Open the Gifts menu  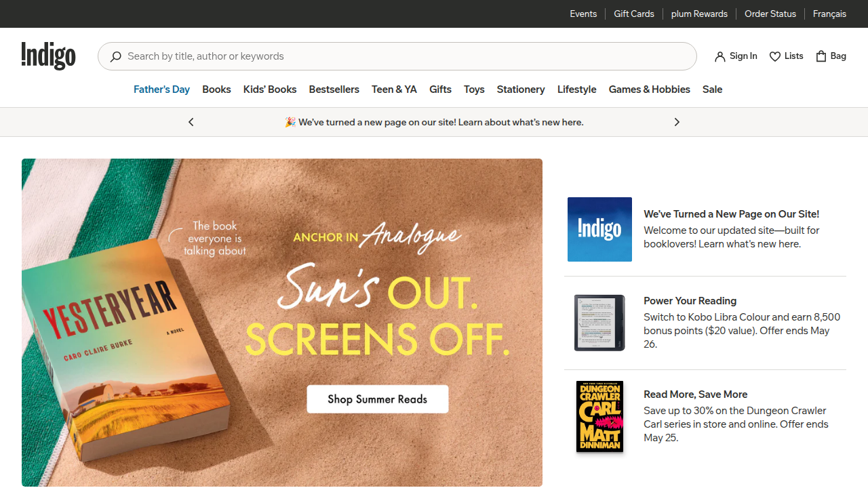coord(440,89)
